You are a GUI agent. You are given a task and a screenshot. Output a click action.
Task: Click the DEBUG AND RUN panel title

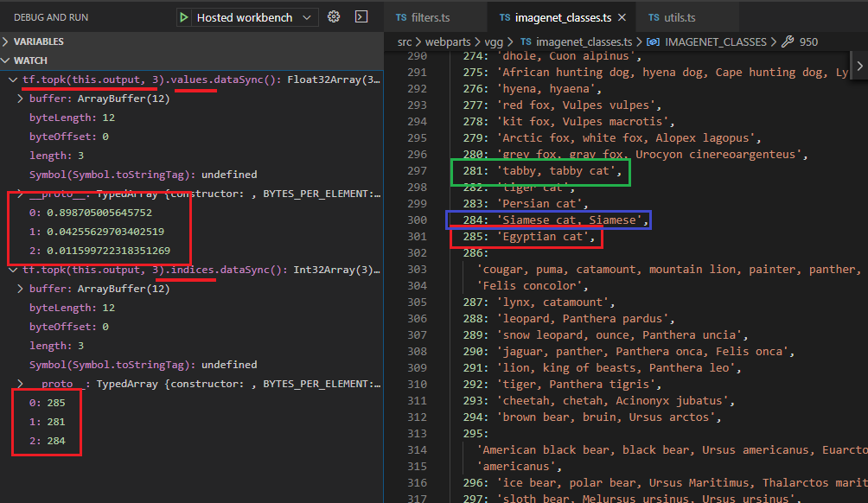tap(51, 17)
